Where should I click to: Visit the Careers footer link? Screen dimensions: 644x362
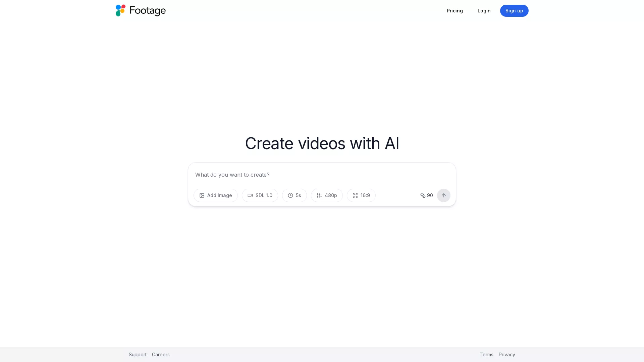point(161,355)
